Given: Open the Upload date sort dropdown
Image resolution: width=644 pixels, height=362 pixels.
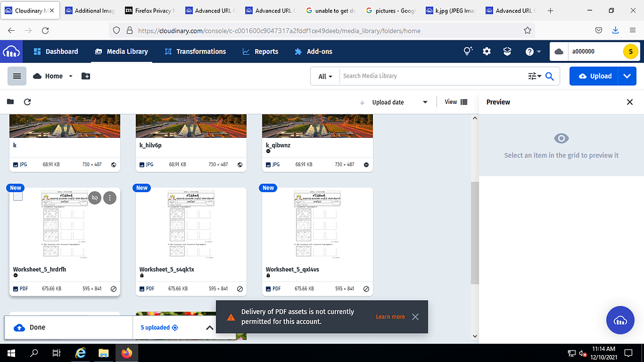Looking at the screenshot, I should pos(399,102).
